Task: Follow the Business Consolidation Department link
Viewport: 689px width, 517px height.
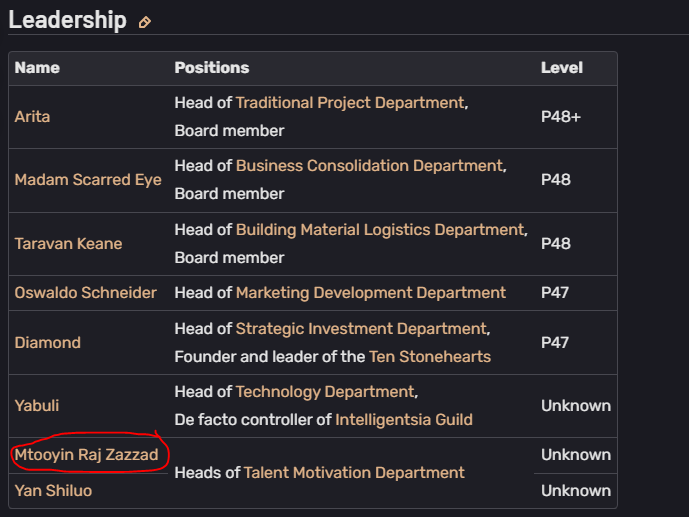Action: tap(370, 166)
